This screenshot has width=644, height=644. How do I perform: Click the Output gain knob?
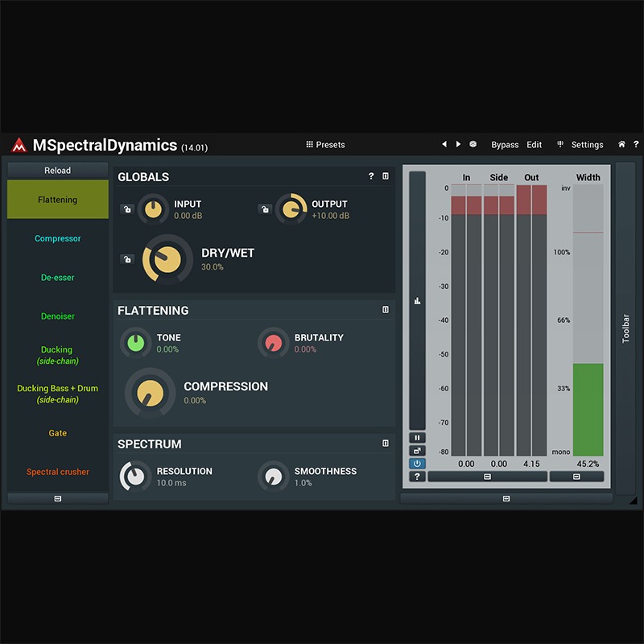click(x=291, y=209)
